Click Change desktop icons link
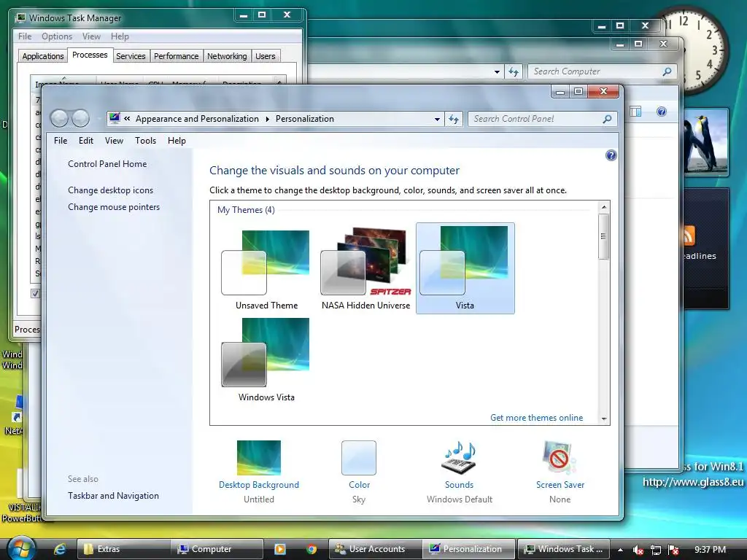The height and width of the screenshot is (560, 747). [111, 190]
